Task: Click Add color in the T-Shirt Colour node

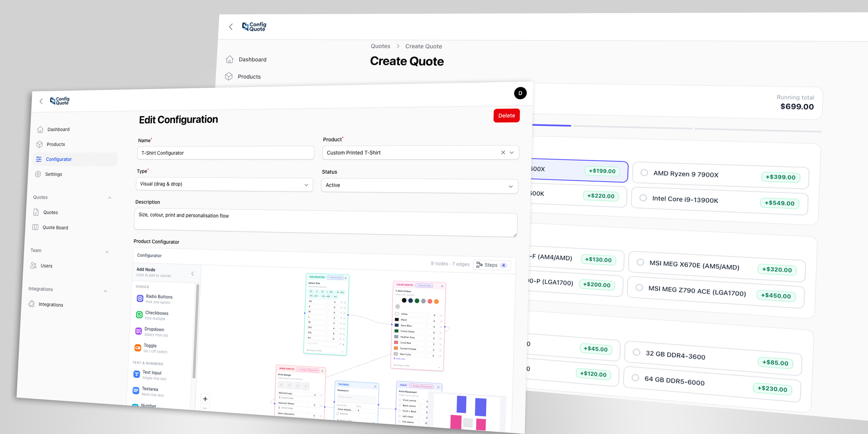Action: tap(399, 359)
